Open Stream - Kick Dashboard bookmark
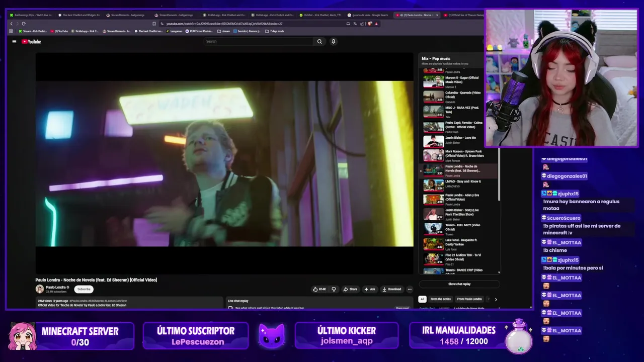The width and height of the screenshot is (644, 362). point(33,31)
